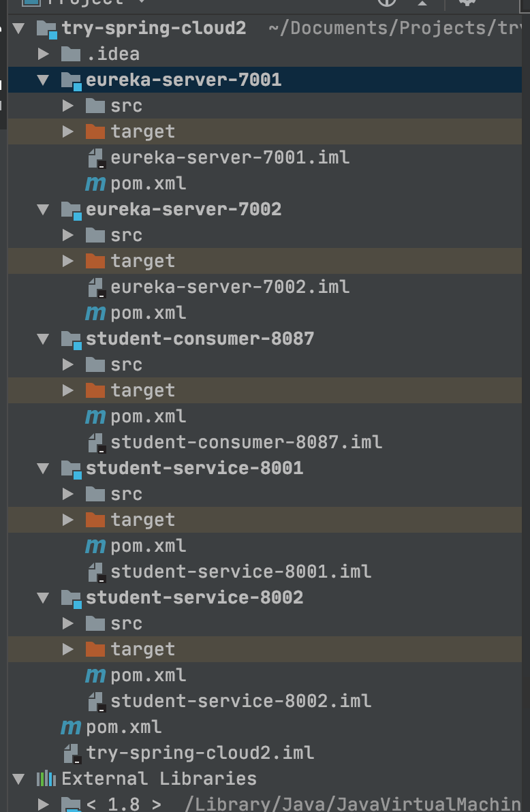This screenshot has width=530, height=812.
Task: Expand the 1.8 JDK library entry
Action: [43, 804]
